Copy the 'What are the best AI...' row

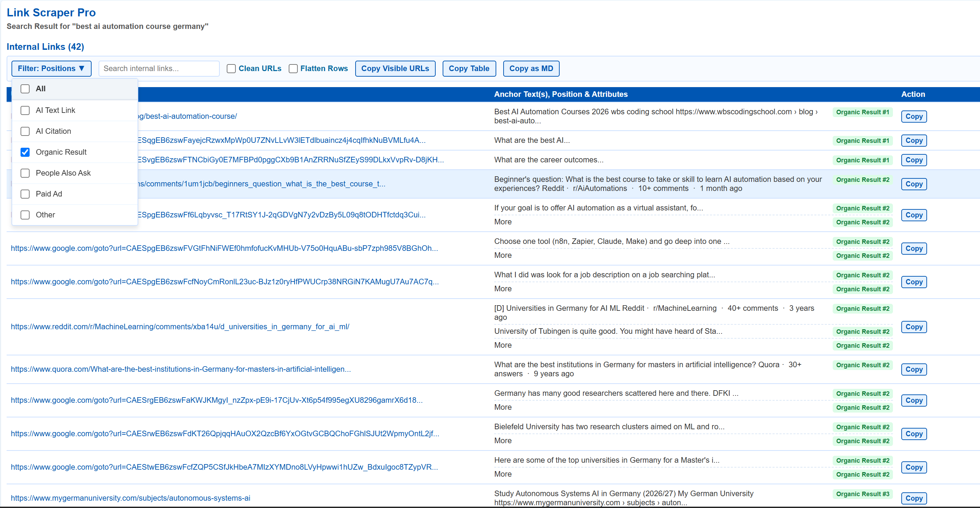point(914,140)
